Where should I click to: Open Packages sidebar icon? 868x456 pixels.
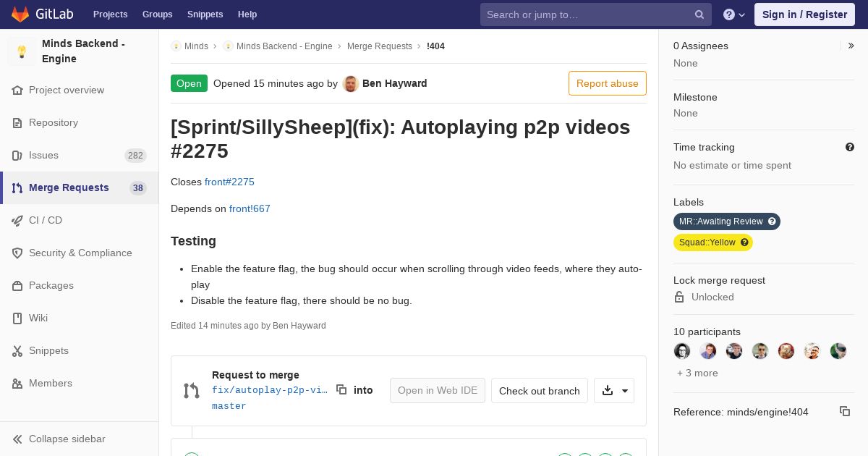pyautogui.click(x=17, y=286)
